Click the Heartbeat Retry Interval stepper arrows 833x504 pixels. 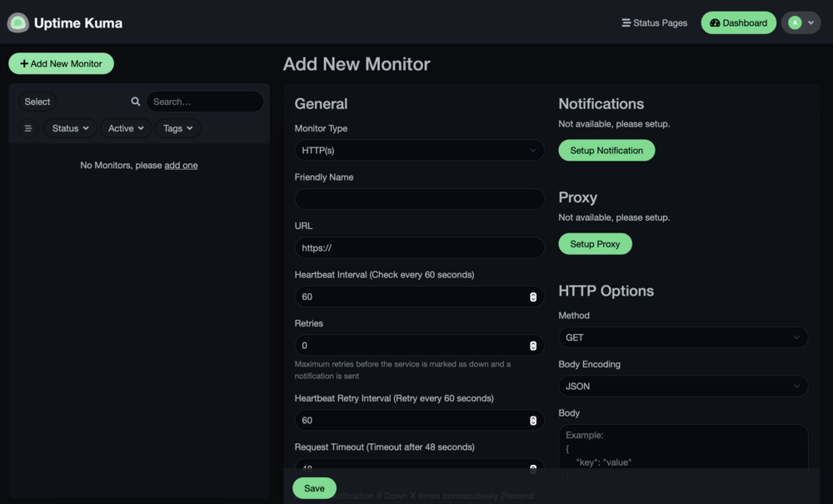tap(533, 421)
